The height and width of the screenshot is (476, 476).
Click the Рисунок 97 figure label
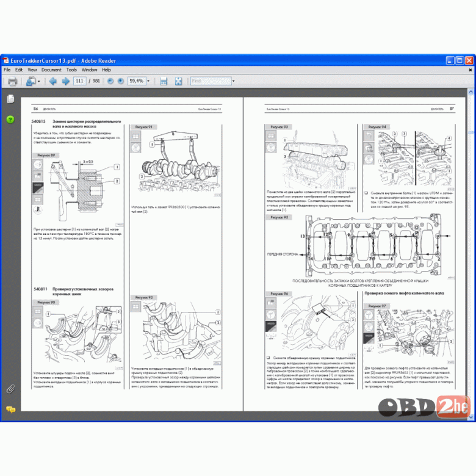click(377, 306)
